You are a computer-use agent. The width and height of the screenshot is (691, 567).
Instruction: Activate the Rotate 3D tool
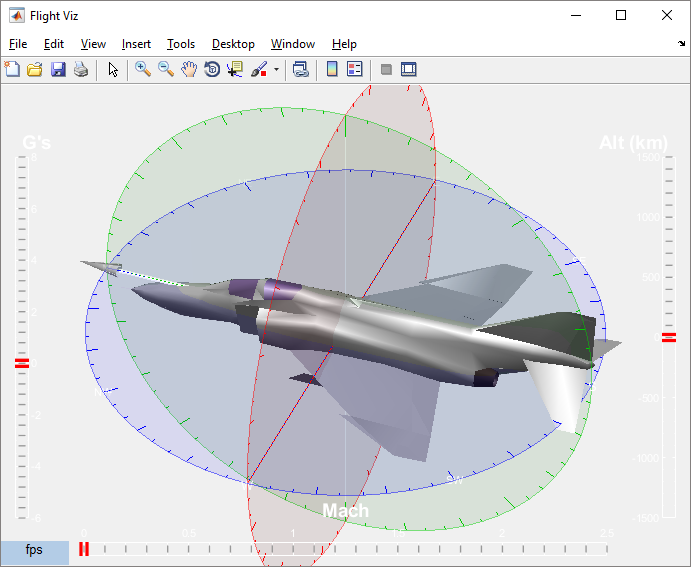point(212,69)
